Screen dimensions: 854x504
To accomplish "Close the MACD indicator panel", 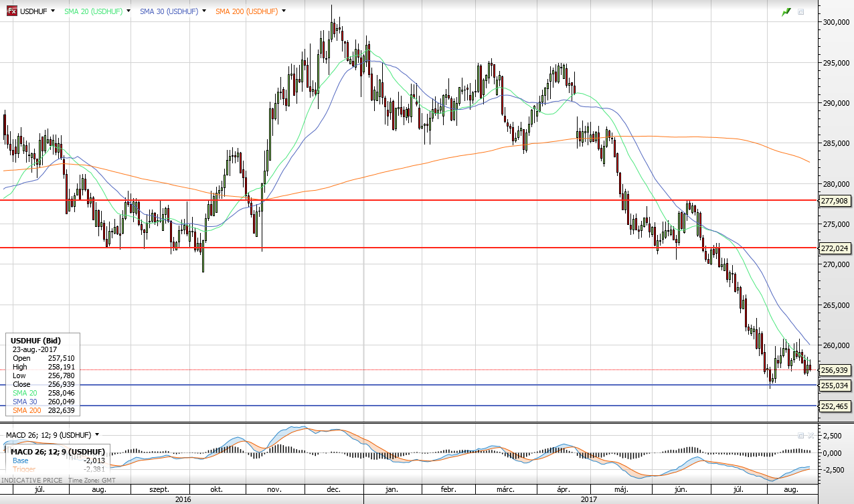I will [x=810, y=435].
